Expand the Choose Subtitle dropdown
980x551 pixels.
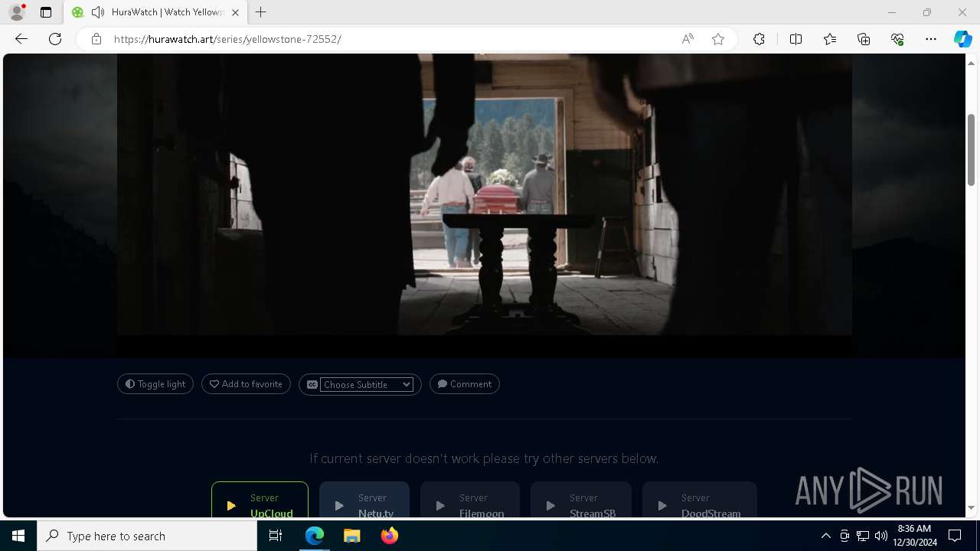(367, 385)
